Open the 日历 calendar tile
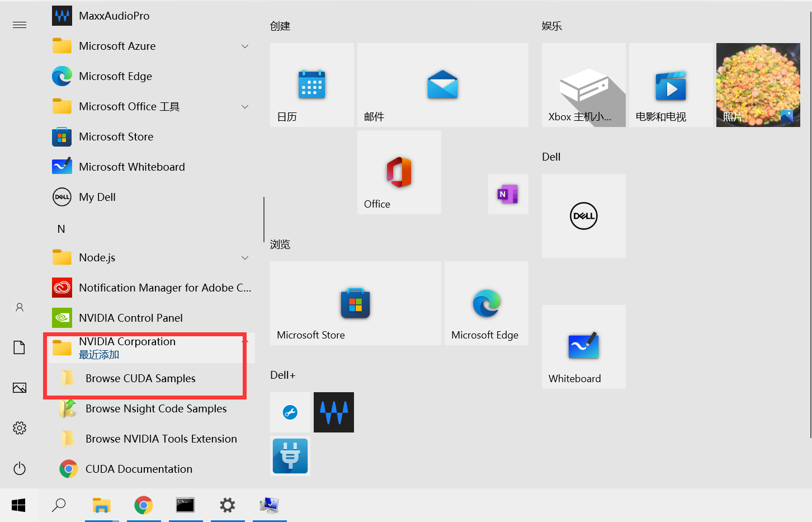The height and width of the screenshot is (522, 812). pyautogui.click(x=312, y=85)
